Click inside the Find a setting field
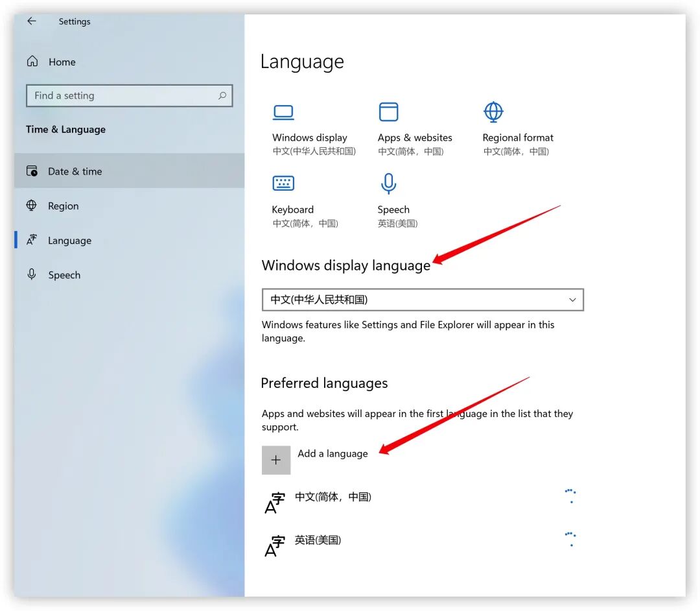This screenshot has width=700, height=611. 117,95
